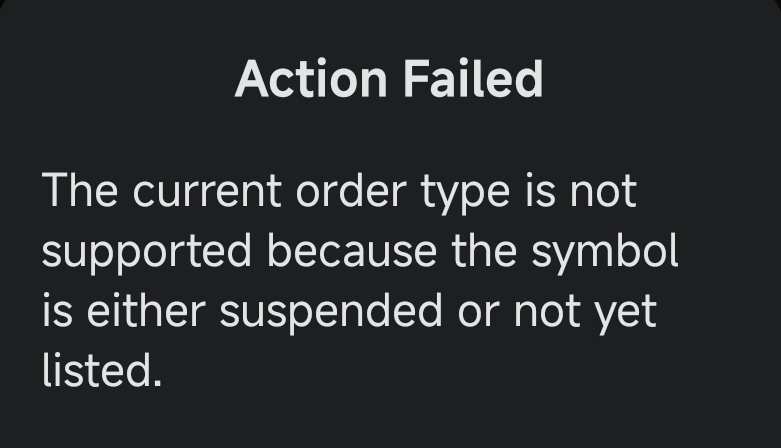The image size is (781, 448).
Task: Click the third line starting "is either"
Action: pos(349,313)
